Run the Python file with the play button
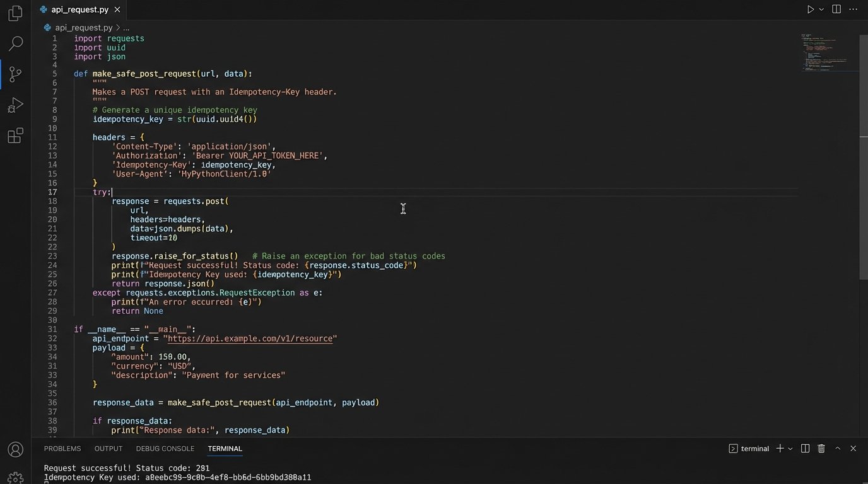The width and height of the screenshot is (868, 484). pos(811,9)
